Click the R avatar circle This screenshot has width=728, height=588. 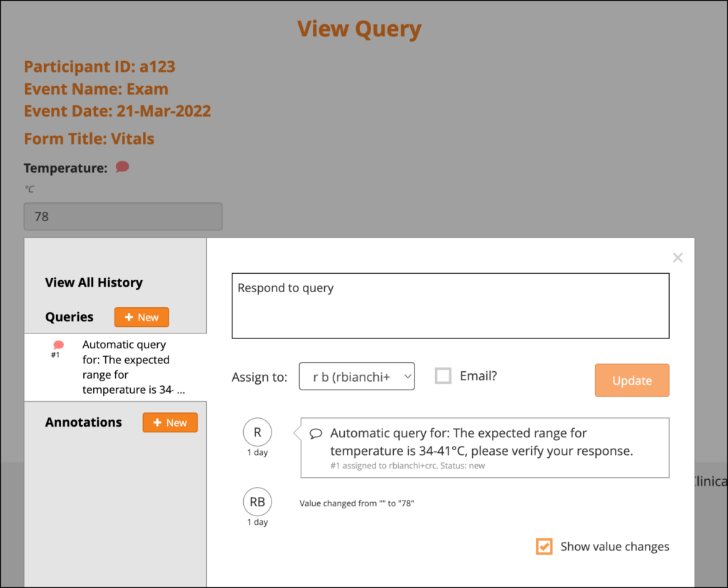click(257, 432)
